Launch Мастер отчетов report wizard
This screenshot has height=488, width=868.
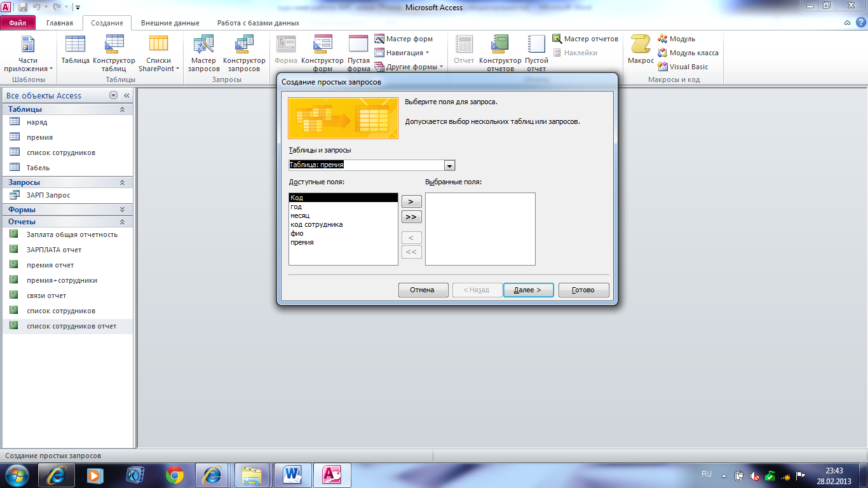point(585,39)
